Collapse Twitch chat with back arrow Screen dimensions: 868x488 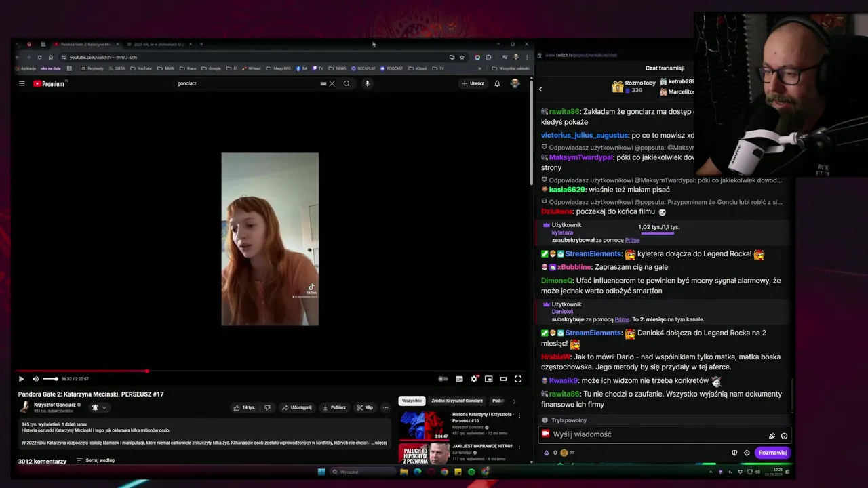pyautogui.click(x=540, y=89)
